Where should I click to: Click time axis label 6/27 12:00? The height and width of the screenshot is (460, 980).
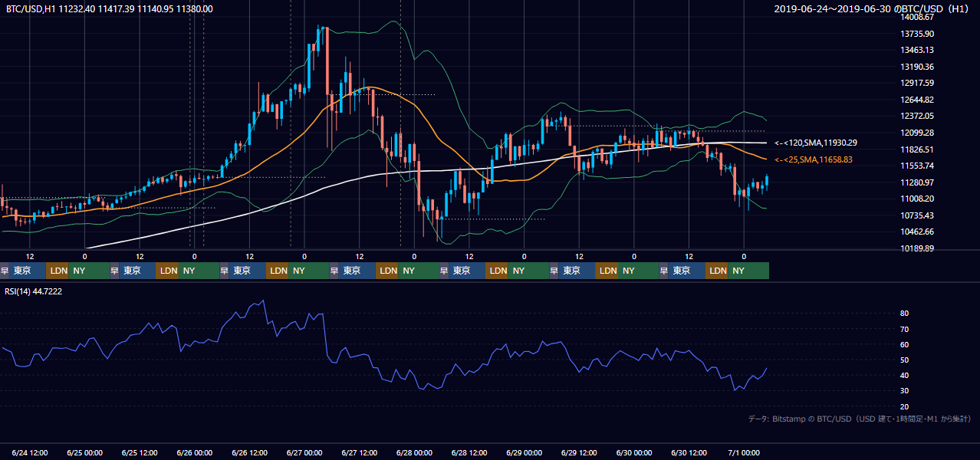tap(360, 452)
